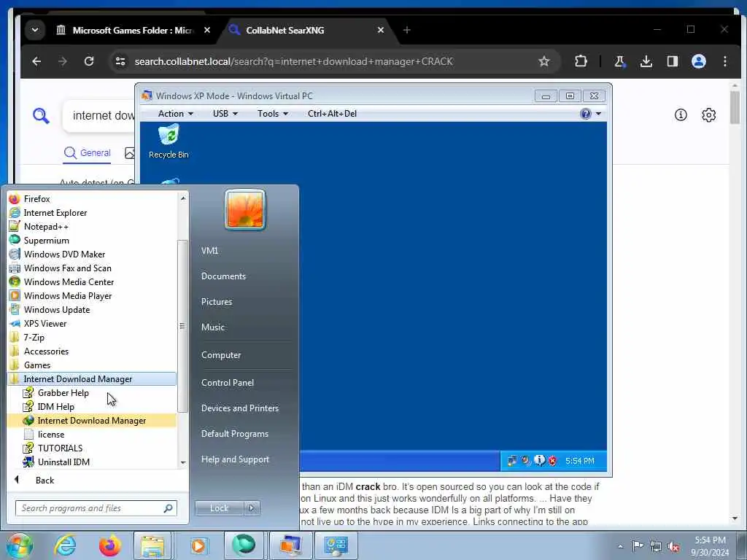The width and height of the screenshot is (747, 560).
Task: Open Help and Support
Action: pyautogui.click(x=235, y=459)
